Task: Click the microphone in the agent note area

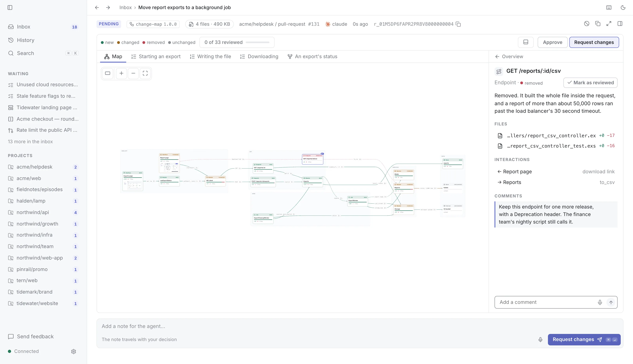Action: 540,339
